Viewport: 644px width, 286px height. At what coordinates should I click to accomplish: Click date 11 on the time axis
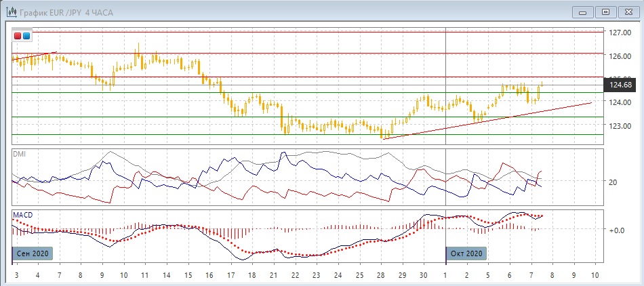click(x=144, y=274)
